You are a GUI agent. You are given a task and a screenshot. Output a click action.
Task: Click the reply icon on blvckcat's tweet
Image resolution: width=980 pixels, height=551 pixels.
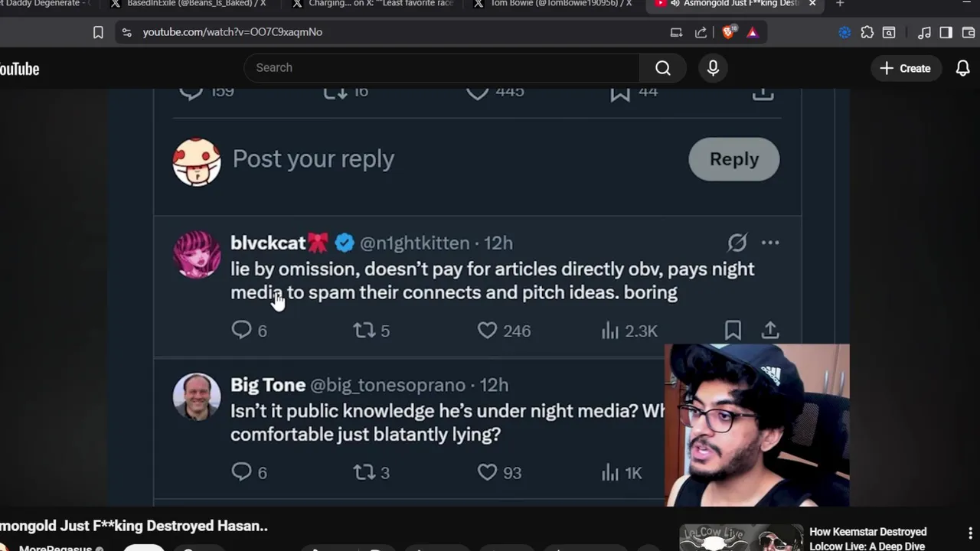coord(241,330)
